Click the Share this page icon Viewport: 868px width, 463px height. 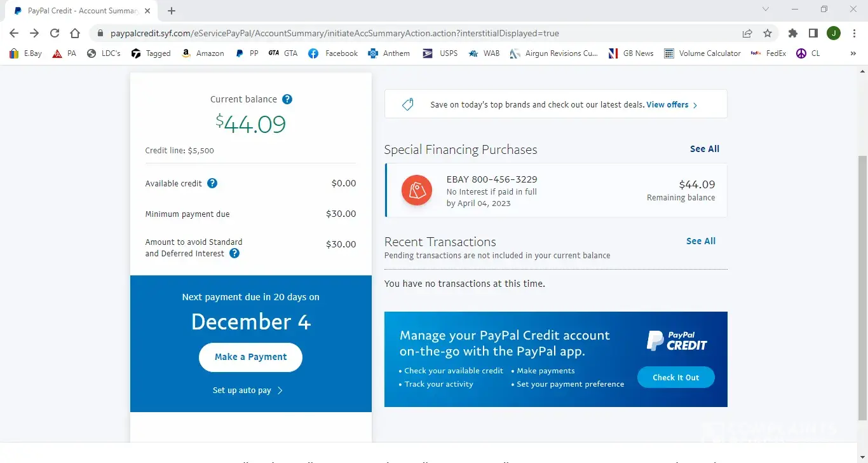747,33
